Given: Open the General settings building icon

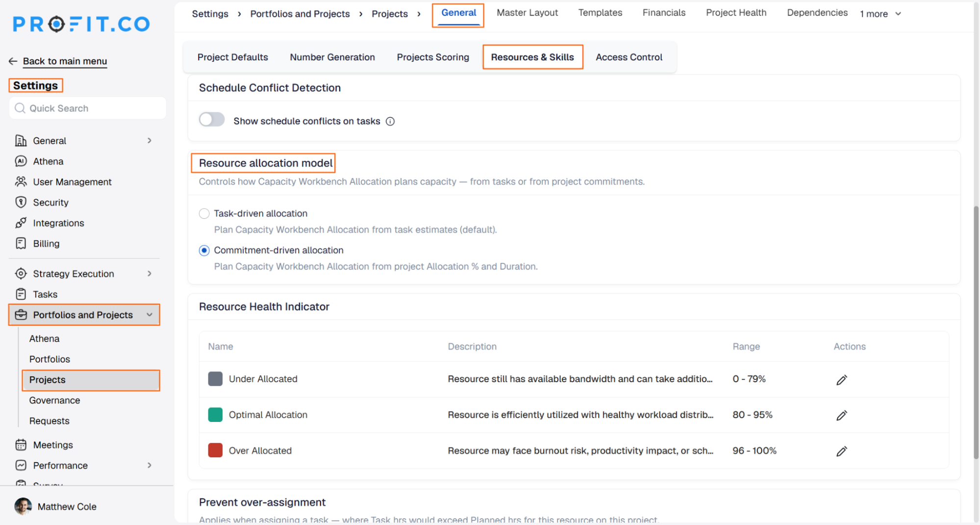Looking at the screenshot, I should (21, 141).
